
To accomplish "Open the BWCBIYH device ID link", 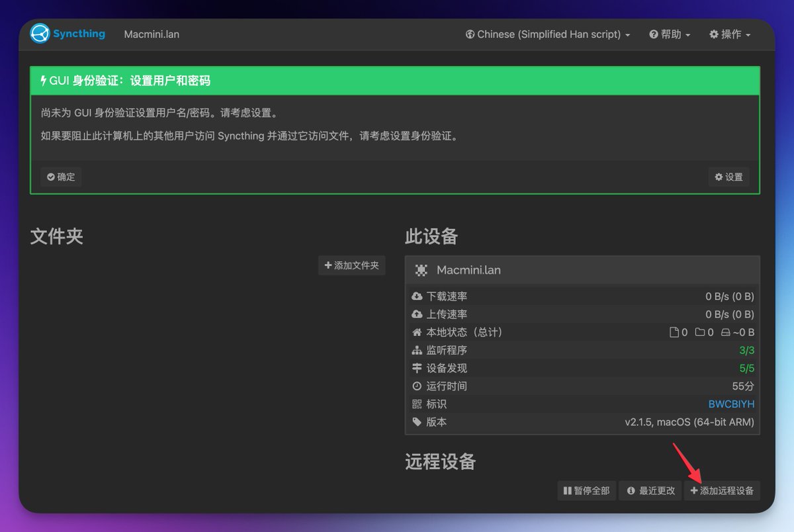I will click(731, 404).
